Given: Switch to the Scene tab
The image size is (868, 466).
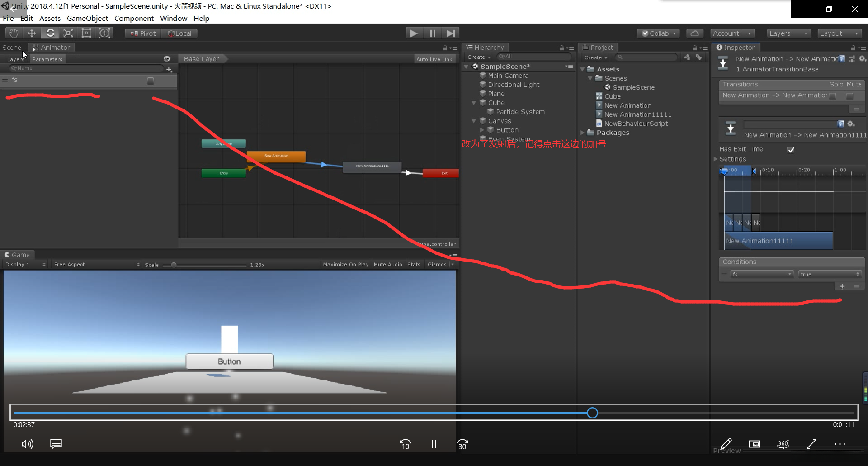Looking at the screenshot, I should (12, 48).
